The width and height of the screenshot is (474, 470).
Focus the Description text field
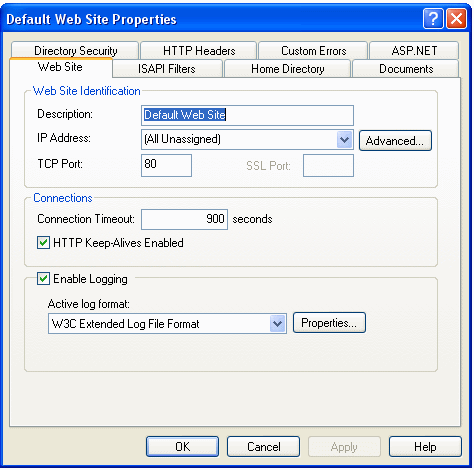[247, 115]
